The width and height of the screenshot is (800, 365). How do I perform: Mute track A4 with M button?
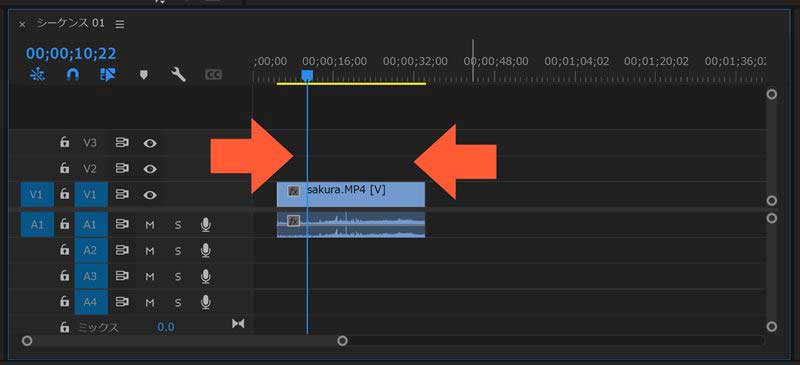150,303
